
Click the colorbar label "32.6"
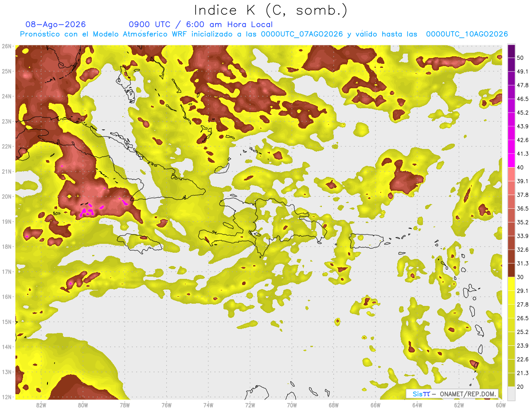[x=522, y=250]
